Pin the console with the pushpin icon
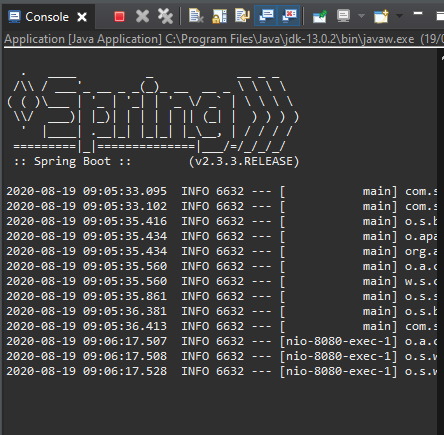The height and width of the screenshot is (435, 444). (x=319, y=16)
